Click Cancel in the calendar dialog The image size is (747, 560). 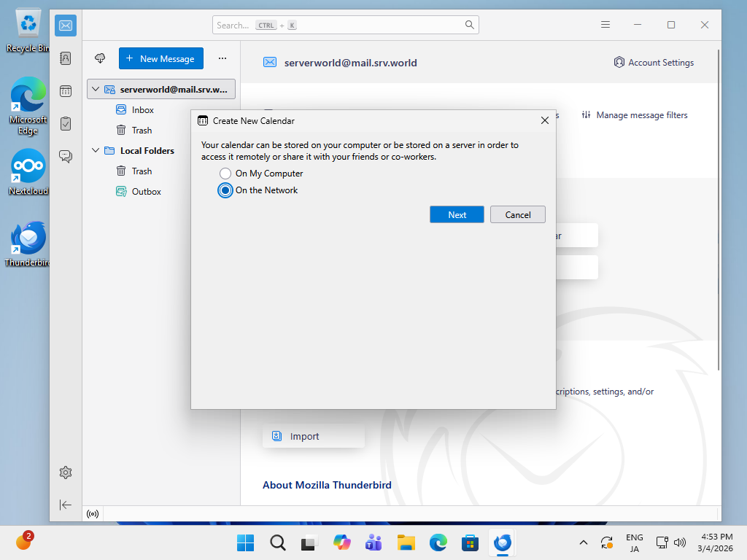[518, 215]
